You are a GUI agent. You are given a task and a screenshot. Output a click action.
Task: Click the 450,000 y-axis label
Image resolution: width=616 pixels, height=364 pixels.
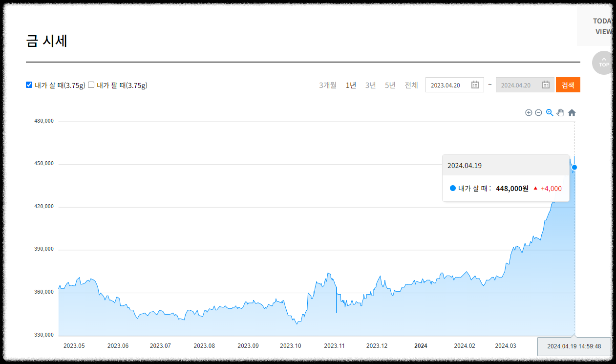pos(44,164)
